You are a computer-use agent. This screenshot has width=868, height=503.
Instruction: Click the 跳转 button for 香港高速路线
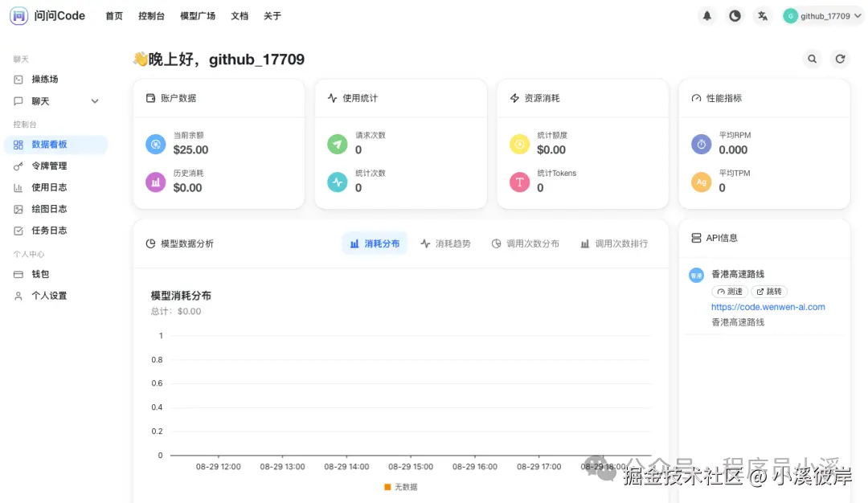click(x=769, y=291)
